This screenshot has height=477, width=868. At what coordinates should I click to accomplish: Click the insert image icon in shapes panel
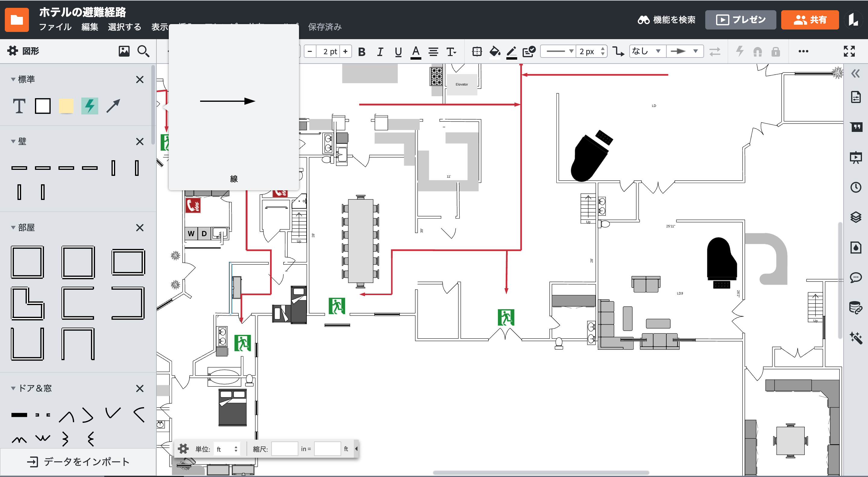click(x=124, y=51)
